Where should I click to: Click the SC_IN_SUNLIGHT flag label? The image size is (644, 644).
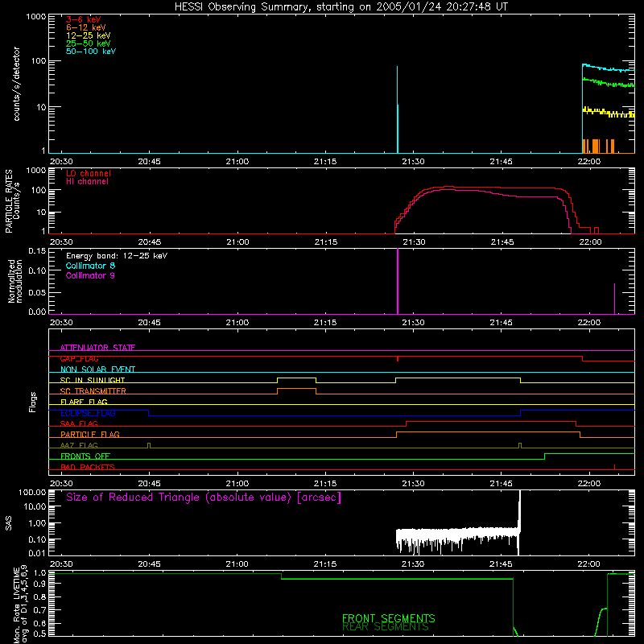point(93,380)
